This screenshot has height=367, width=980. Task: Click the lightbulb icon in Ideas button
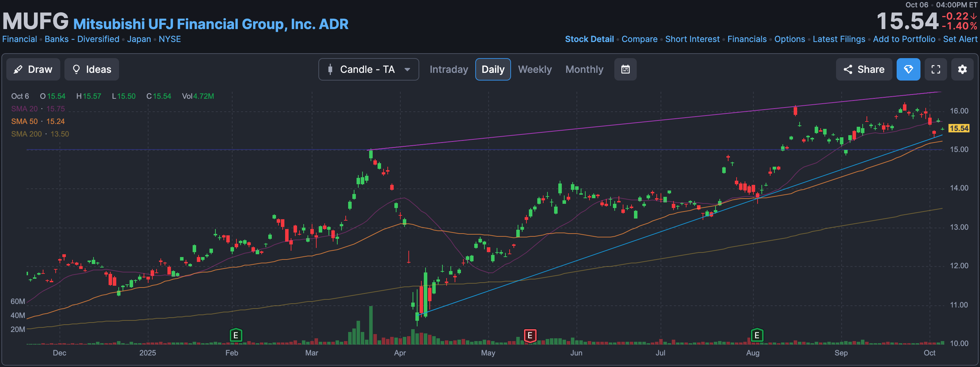click(x=76, y=69)
